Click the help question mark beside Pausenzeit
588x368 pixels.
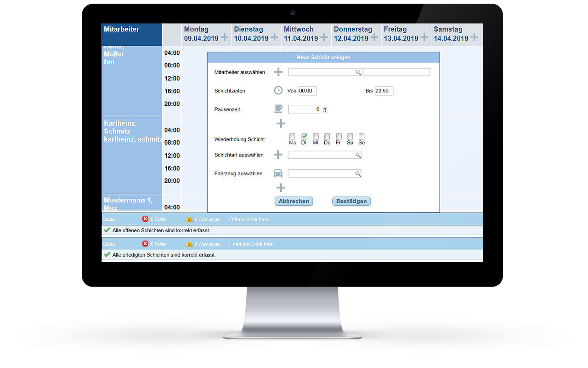[325, 110]
